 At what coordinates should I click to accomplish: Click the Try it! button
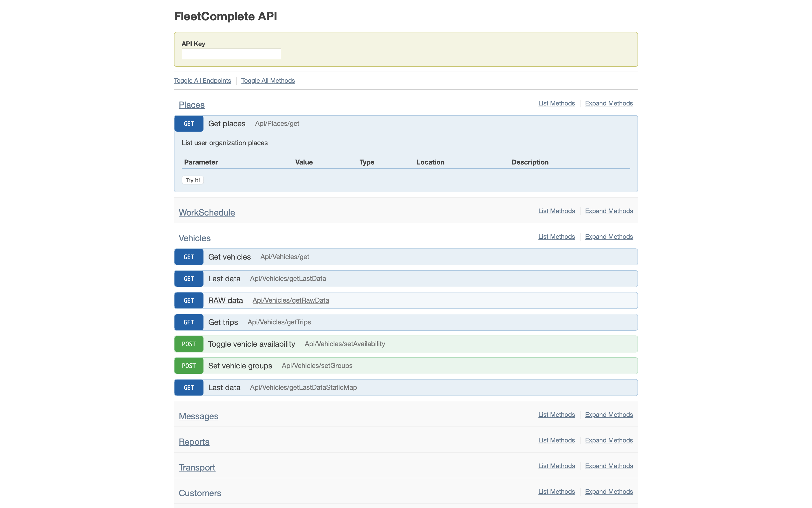coord(193,180)
